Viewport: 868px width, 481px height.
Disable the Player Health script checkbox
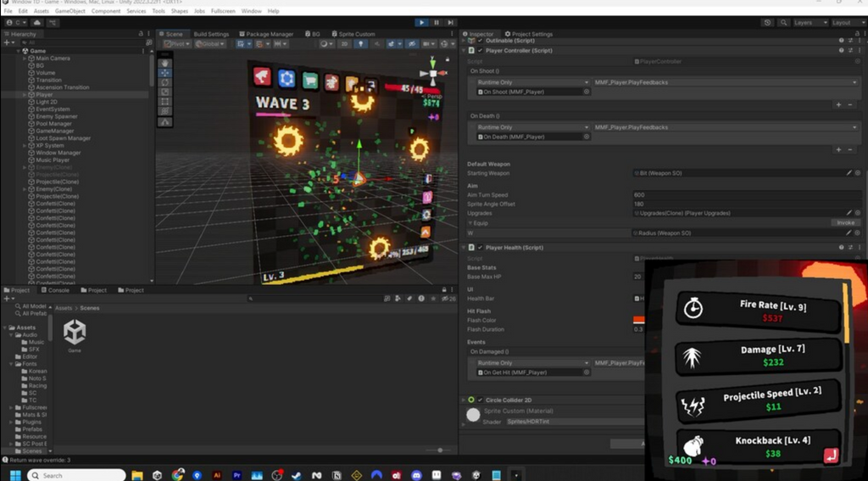tap(480, 248)
